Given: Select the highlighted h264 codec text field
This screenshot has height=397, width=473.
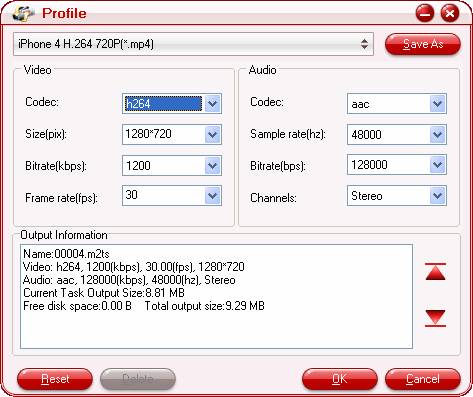Looking at the screenshot, I should (x=163, y=104).
